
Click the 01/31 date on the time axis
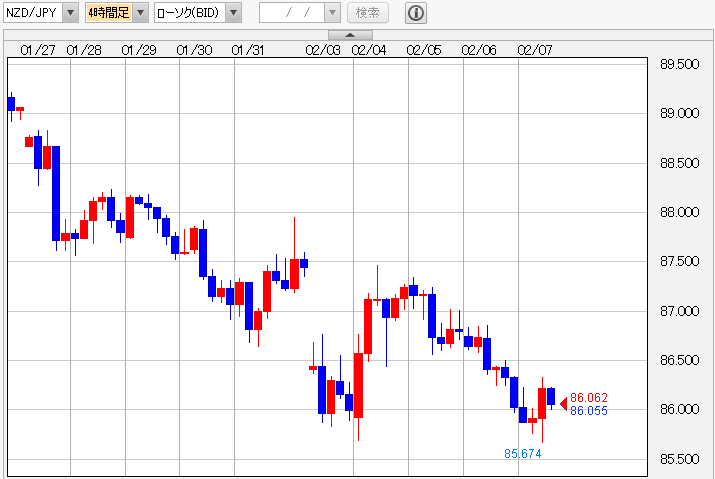pos(247,49)
